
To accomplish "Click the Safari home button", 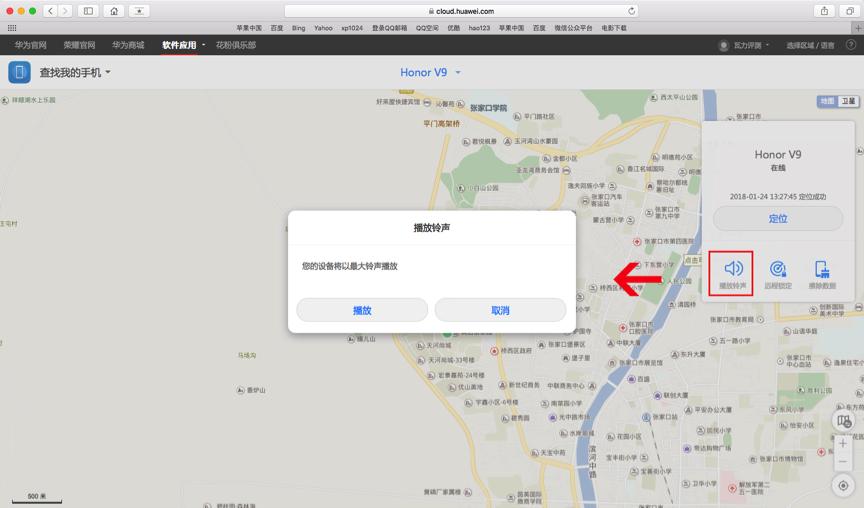I will 114,10.
